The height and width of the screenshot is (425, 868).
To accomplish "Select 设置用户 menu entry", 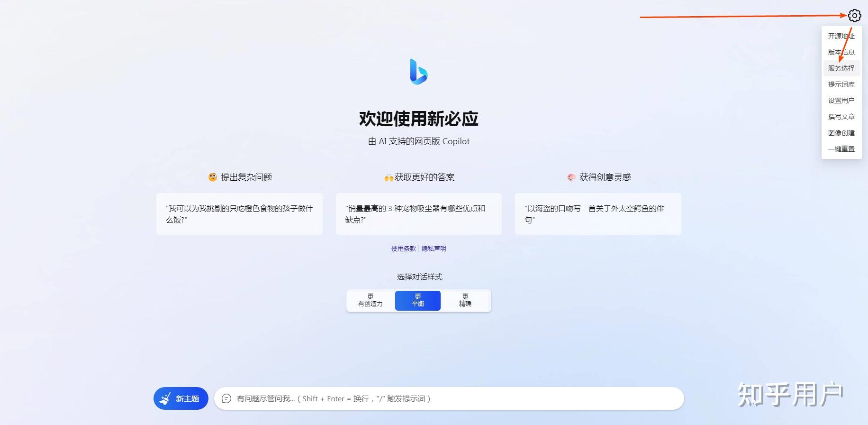I will [841, 101].
